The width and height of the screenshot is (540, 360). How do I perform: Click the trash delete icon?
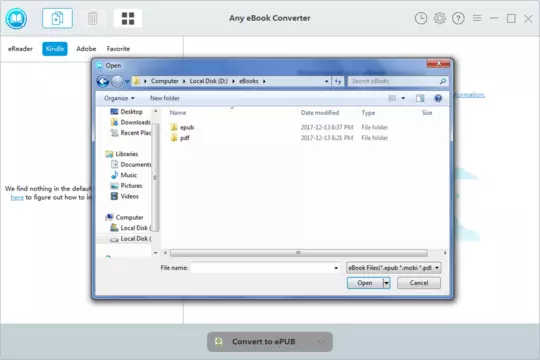(93, 18)
